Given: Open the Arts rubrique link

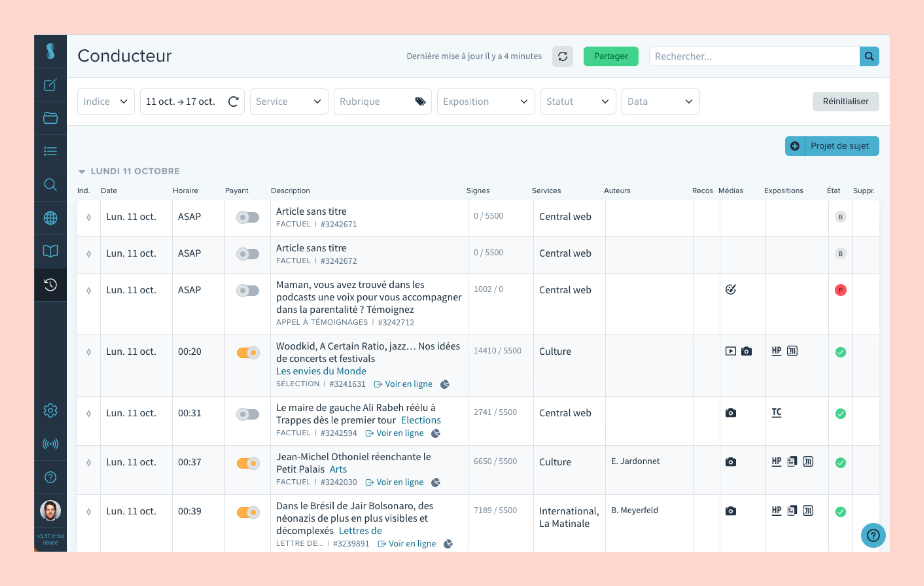Looking at the screenshot, I should pyautogui.click(x=338, y=469).
